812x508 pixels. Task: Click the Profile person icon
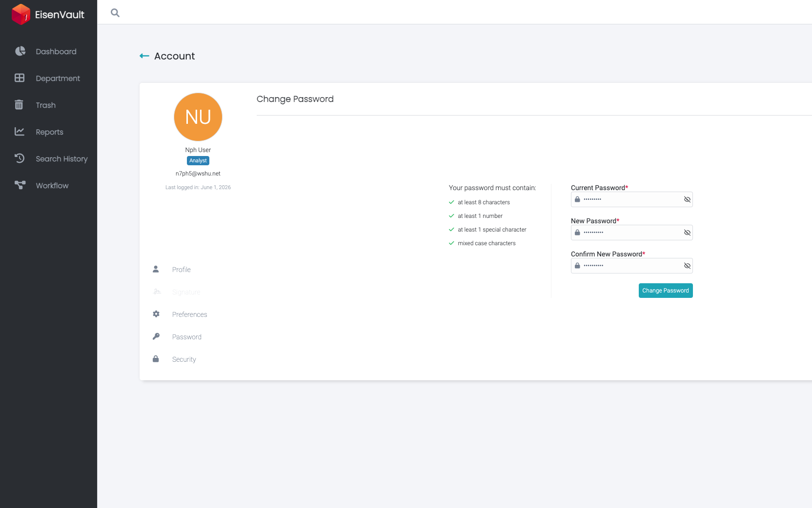[x=156, y=269]
